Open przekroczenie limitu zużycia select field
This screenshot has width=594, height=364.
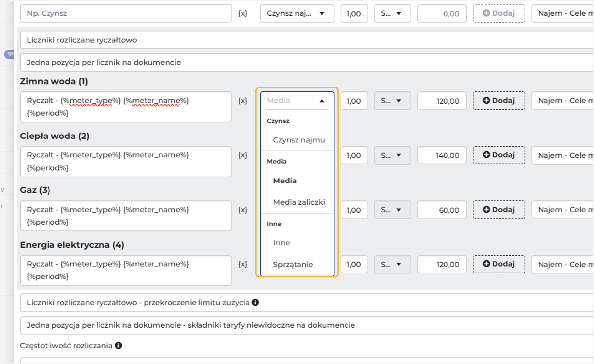click(x=307, y=302)
